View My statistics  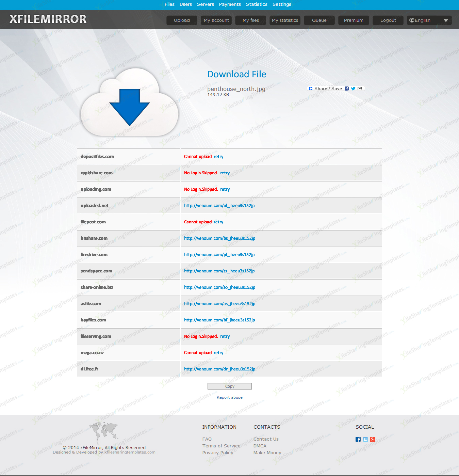tap(285, 20)
